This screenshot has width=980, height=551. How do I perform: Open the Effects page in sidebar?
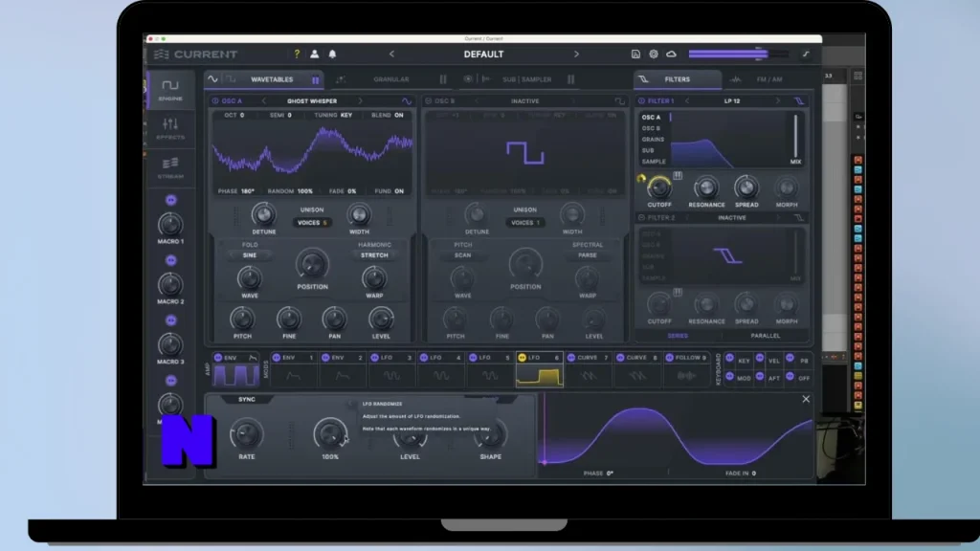(x=170, y=128)
